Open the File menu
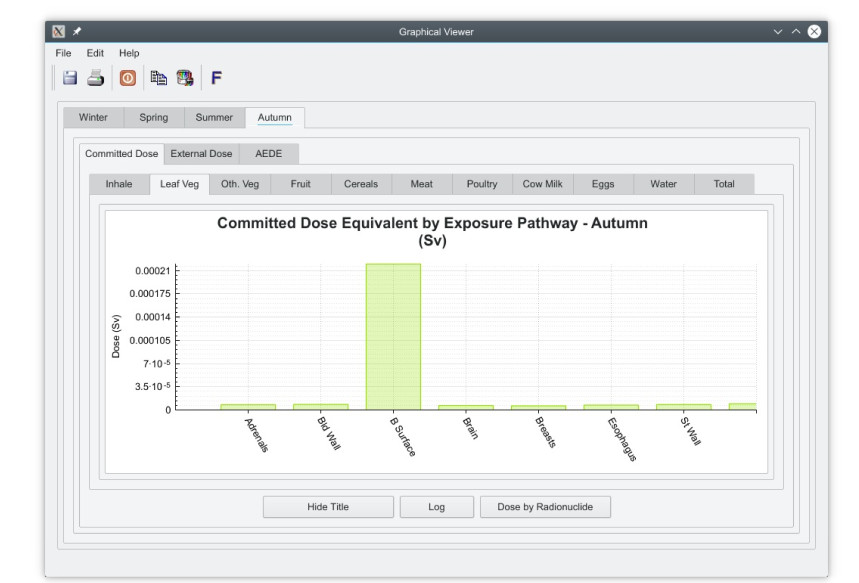The width and height of the screenshot is (859, 583). (64, 53)
